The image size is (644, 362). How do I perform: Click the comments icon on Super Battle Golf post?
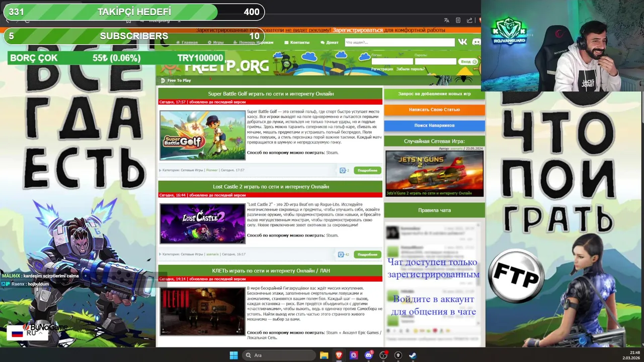tap(342, 170)
